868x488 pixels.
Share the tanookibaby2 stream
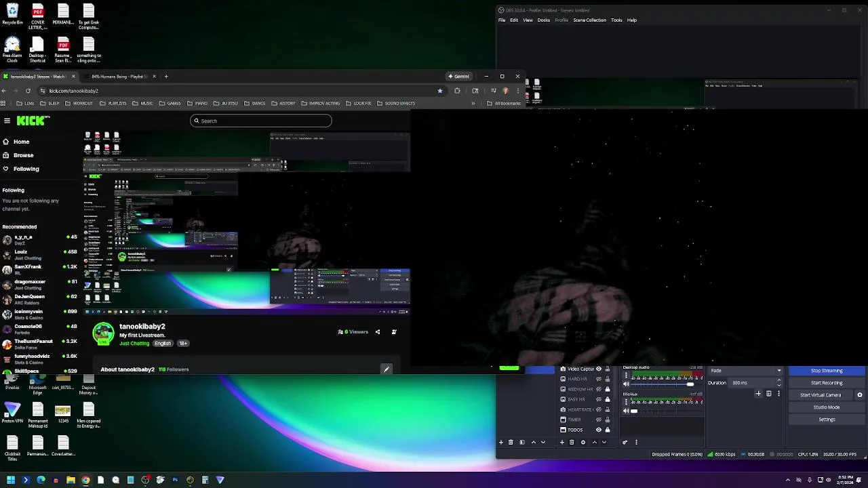coord(378,332)
